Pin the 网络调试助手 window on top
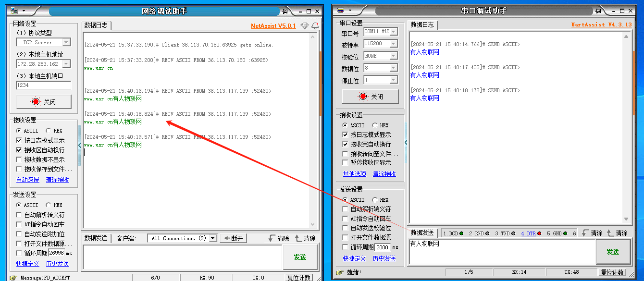 tap(285, 11)
